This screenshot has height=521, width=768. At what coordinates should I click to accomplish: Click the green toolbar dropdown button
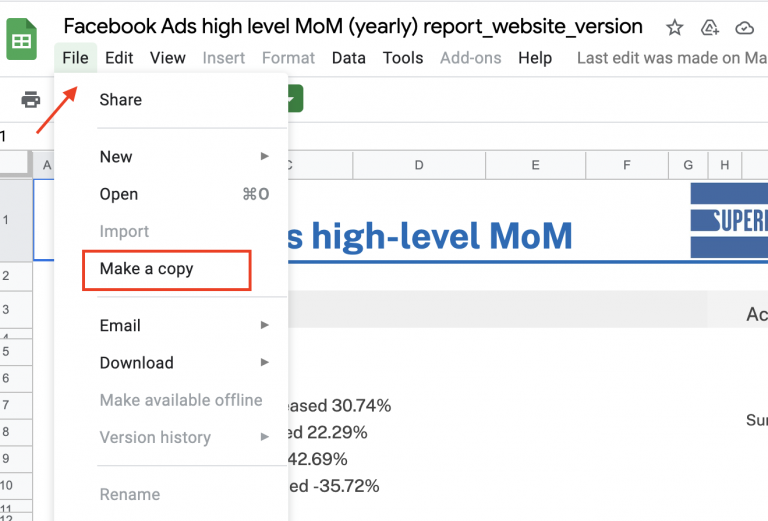294,99
